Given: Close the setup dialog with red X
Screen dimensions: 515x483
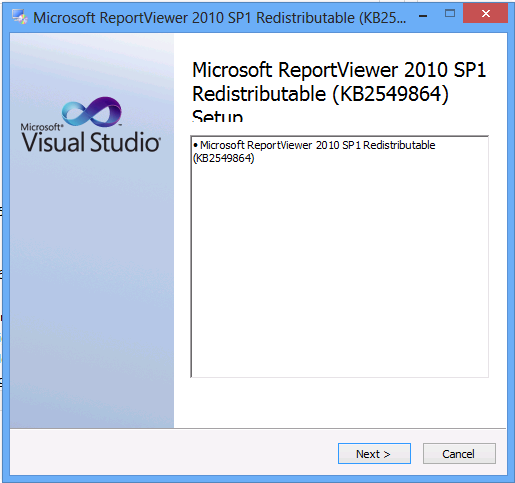Looking at the screenshot, I should tap(485, 13).
